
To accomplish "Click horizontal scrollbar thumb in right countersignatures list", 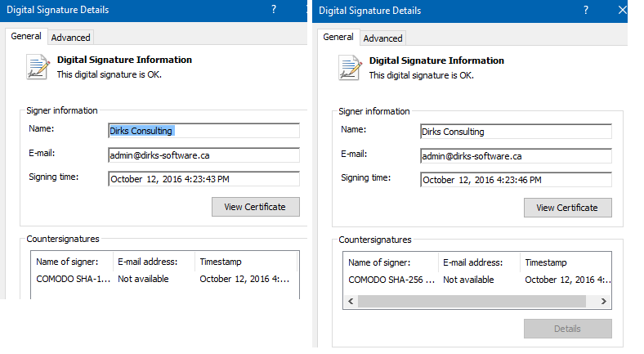I will [x=472, y=301].
